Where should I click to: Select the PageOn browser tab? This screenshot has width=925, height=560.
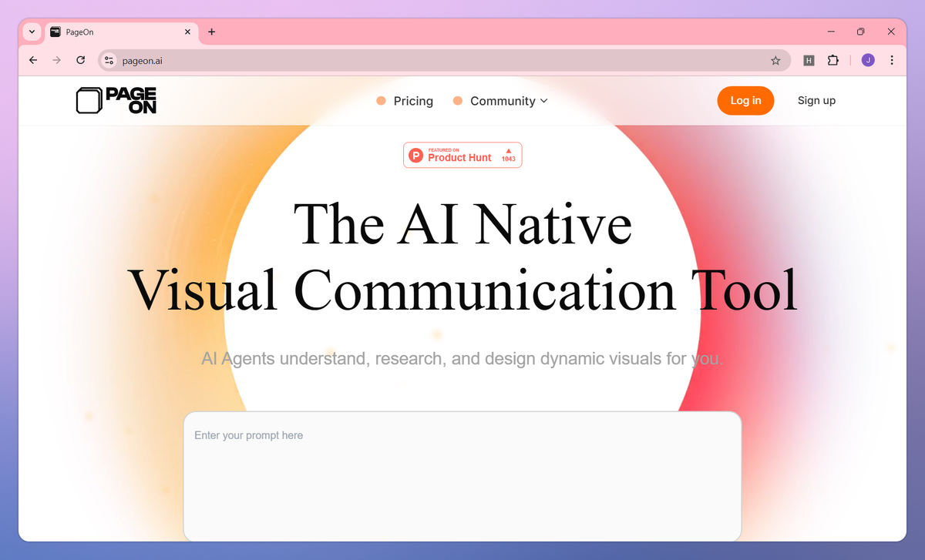[119, 32]
